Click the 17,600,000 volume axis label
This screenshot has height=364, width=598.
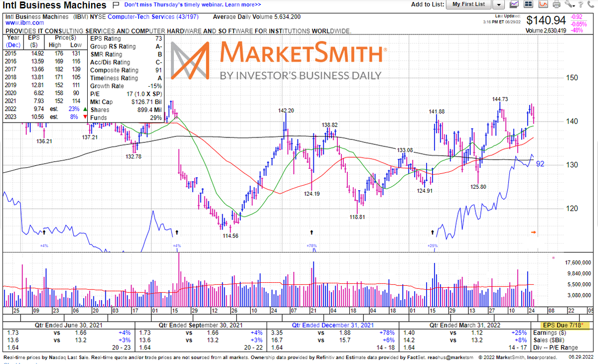click(x=578, y=262)
